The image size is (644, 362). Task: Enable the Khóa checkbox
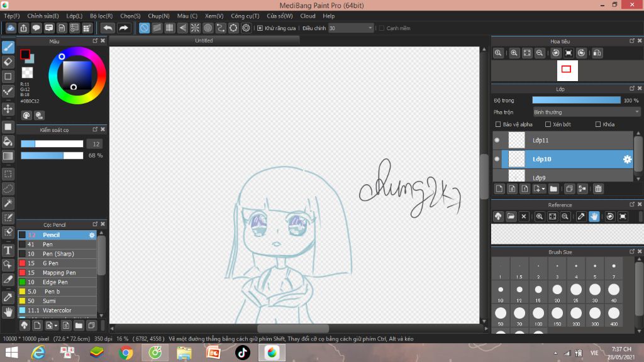(598, 124)
